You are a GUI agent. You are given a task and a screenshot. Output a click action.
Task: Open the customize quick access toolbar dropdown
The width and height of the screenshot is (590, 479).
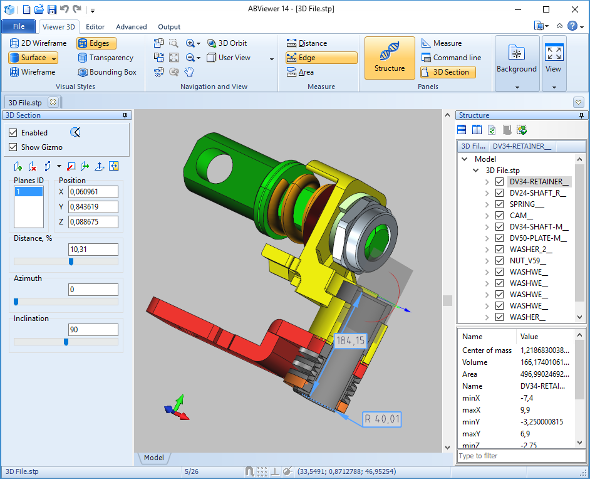click(93, 11)
